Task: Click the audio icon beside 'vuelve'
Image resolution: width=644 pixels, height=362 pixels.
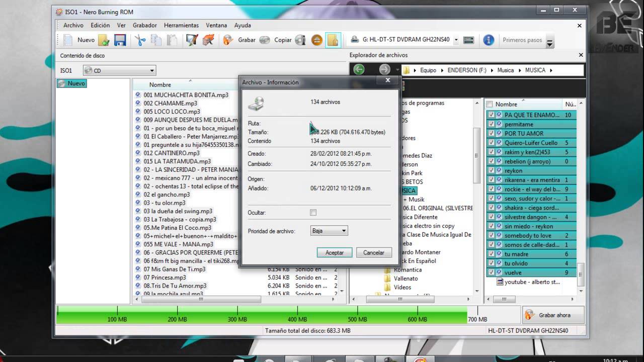Action: pos(499,273)
